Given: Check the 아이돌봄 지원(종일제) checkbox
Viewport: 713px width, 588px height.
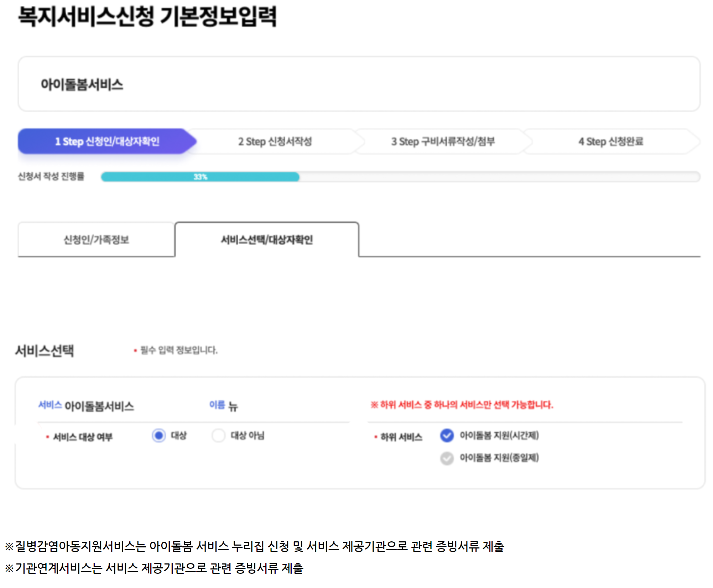Looking at the screenshot, I should 447,458.
